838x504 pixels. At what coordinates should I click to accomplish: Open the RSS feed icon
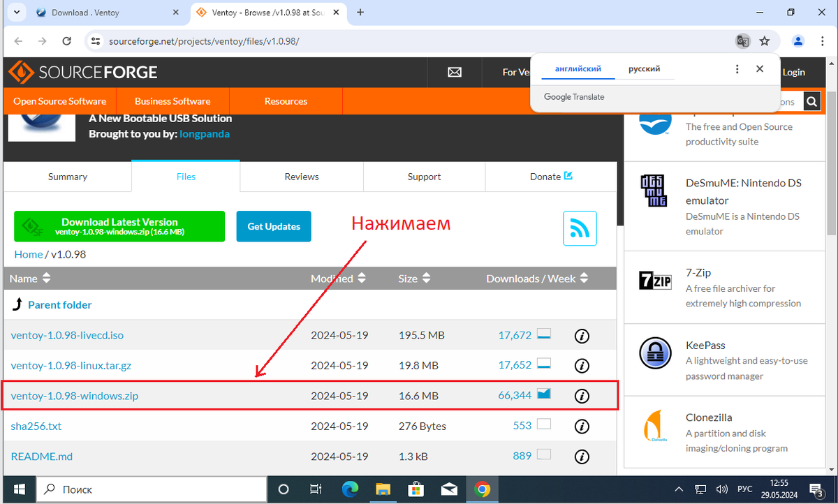pyautogui.click(x=580, y=228)
